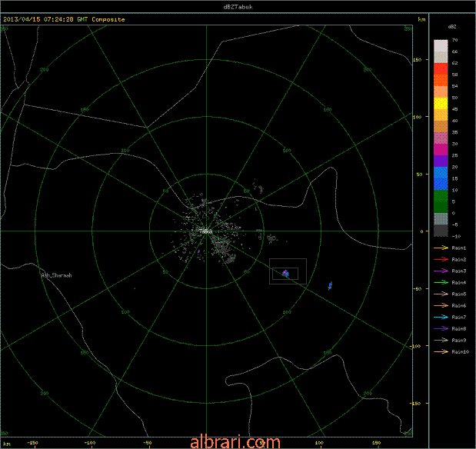Click the isolated blue echo east of the box
476x449 pixels.
point(331,285)
